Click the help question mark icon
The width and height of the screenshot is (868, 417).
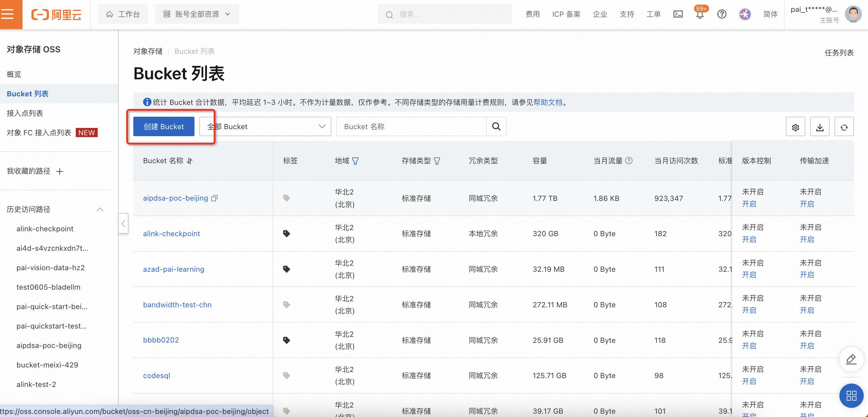click(721, 14)
